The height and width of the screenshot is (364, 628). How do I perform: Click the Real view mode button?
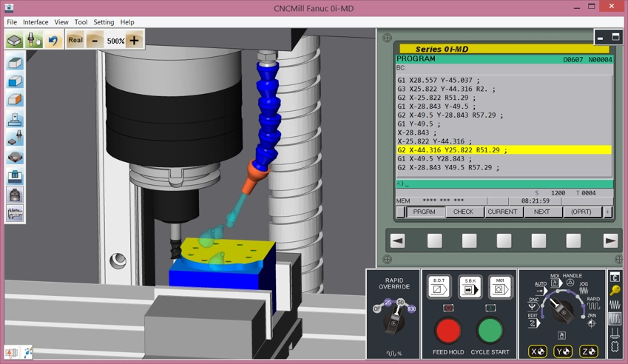pyautogui.click(x=75, y=40)
